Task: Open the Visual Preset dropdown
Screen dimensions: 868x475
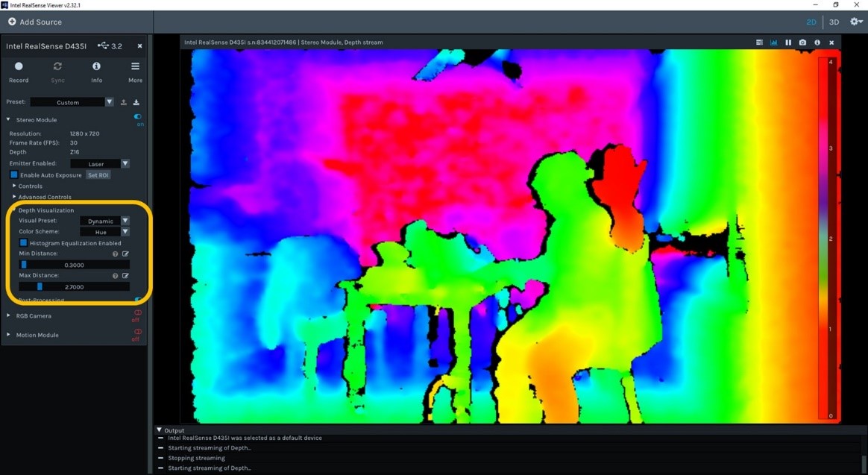Action: point(104,221)
